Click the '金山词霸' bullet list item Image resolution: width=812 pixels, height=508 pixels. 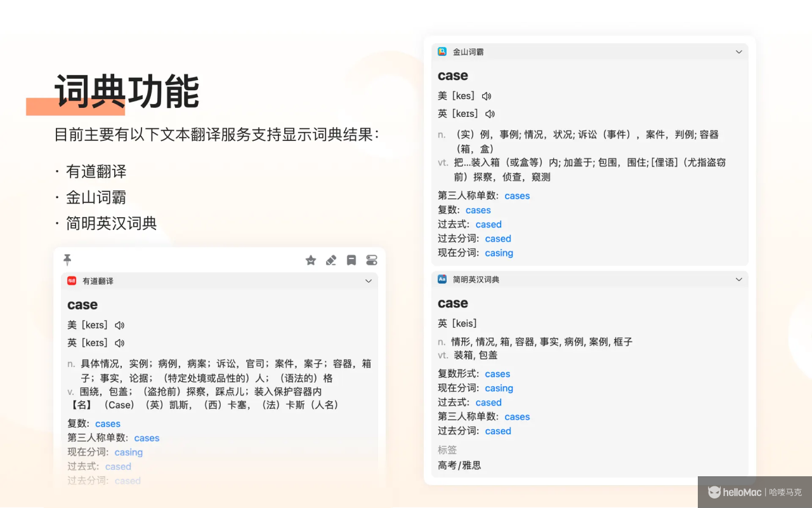[x=96, y=197]
